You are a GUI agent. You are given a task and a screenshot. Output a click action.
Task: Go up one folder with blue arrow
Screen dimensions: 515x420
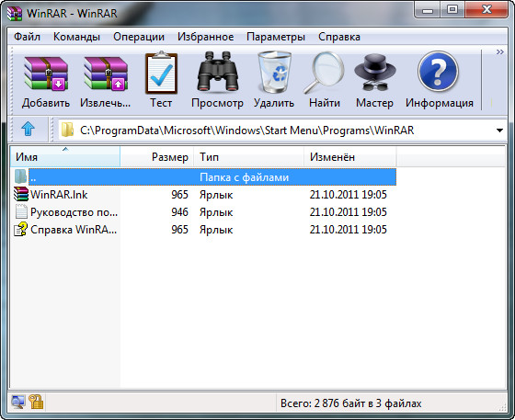[x=29, y=129]
